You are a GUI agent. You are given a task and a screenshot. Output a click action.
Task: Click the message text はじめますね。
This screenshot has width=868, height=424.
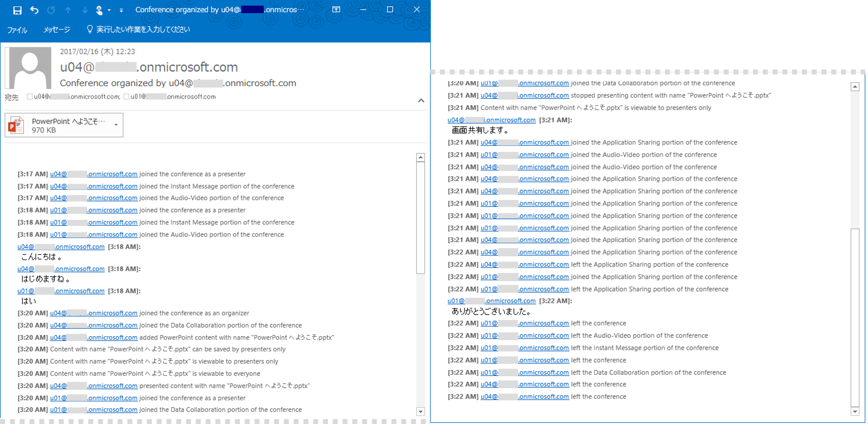tap(46, 279)
